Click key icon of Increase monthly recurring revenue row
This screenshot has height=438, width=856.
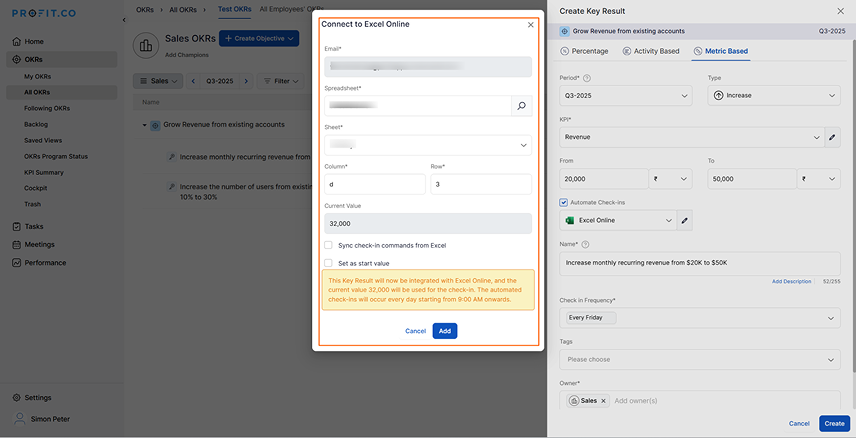pos(171,157)
